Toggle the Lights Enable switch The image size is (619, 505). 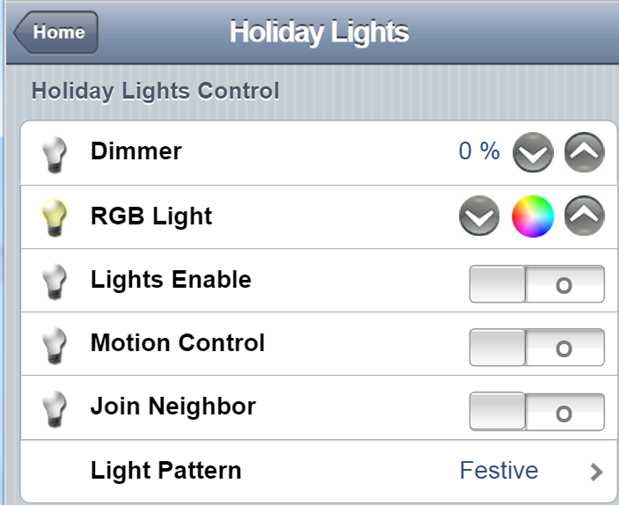pyautogui.click(x=537, y=284)
